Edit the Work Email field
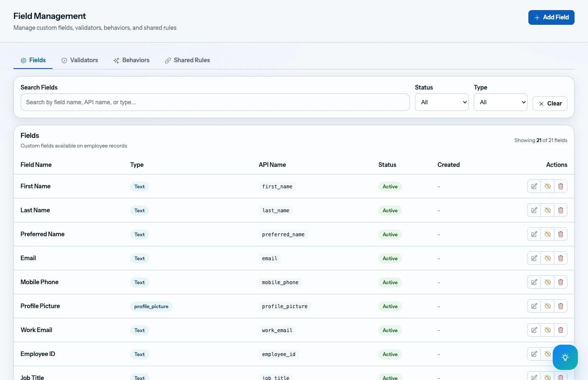This screenshot has height=380, width=588. coord(534,330)
